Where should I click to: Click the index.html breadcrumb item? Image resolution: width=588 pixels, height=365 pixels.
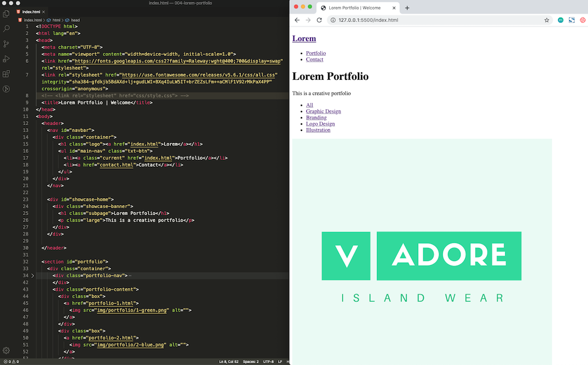pyautogui.click(x=32, y=20)
